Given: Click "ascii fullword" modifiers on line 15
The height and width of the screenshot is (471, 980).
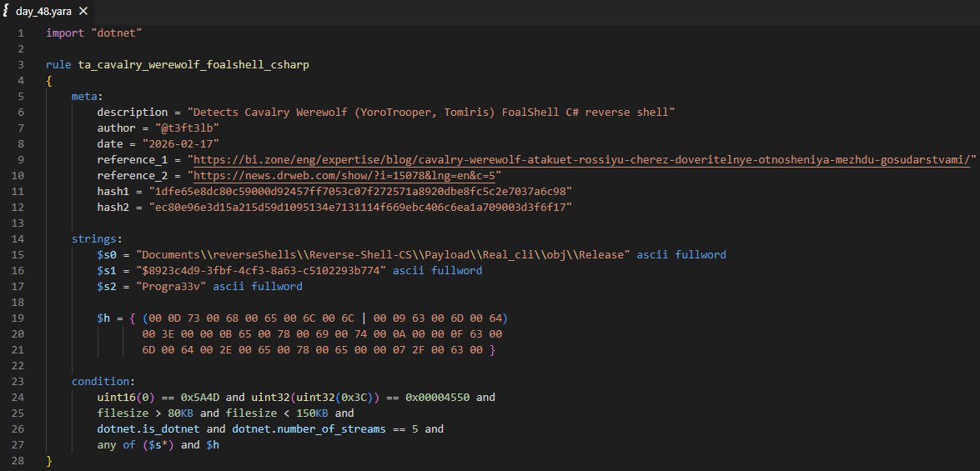Looking at the screenshot, I should [x=681, y=255].
